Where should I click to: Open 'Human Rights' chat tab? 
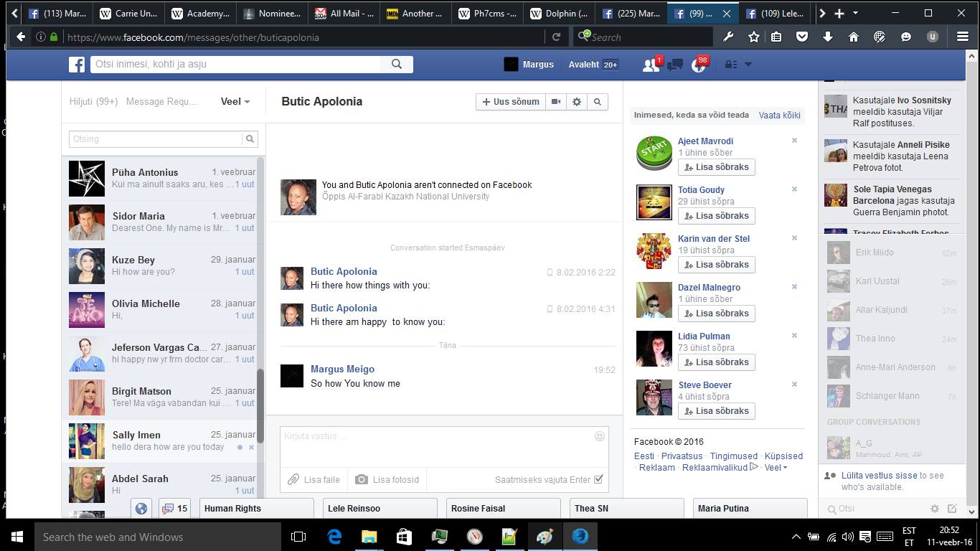pyautogui.click(x=256, y=509)
